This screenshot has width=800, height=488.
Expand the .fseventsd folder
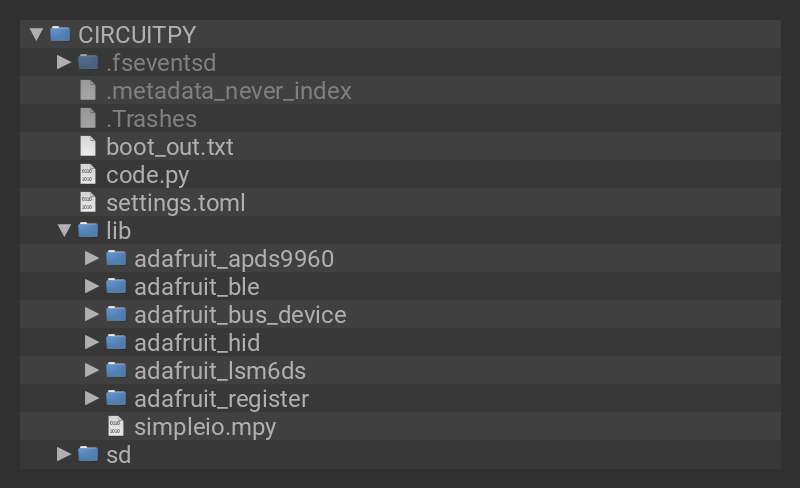coord(64,62)
